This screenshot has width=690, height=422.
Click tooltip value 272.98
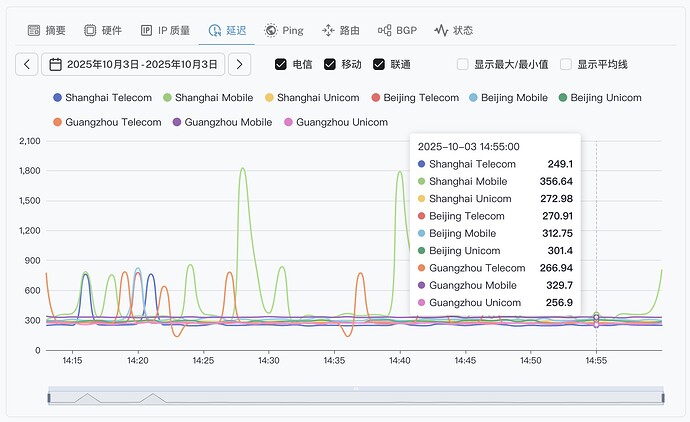coord(557,198)
